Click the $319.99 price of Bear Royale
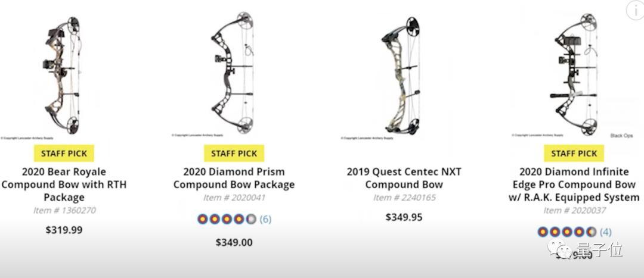Viewport: 644px width, 278px height. pyautogui.click(x=64, y=230)
